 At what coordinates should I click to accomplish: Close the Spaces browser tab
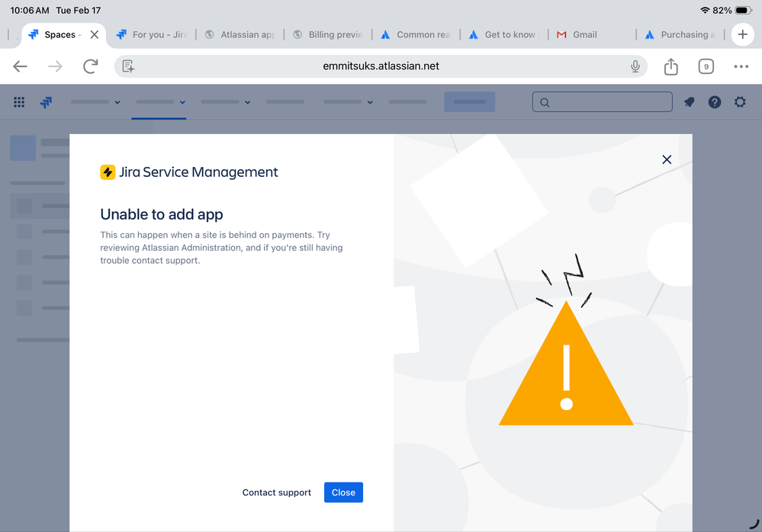(95, 34)
